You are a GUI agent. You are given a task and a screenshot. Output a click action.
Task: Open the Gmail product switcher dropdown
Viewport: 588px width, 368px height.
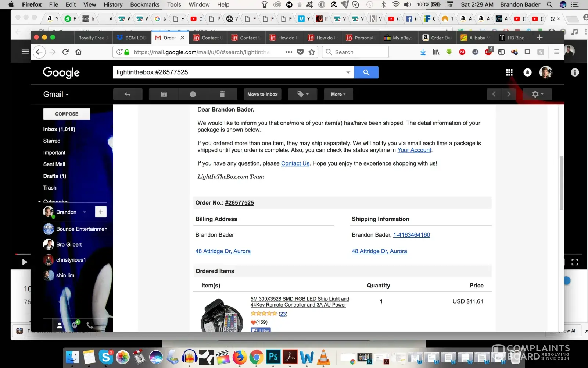pos(56,95)
